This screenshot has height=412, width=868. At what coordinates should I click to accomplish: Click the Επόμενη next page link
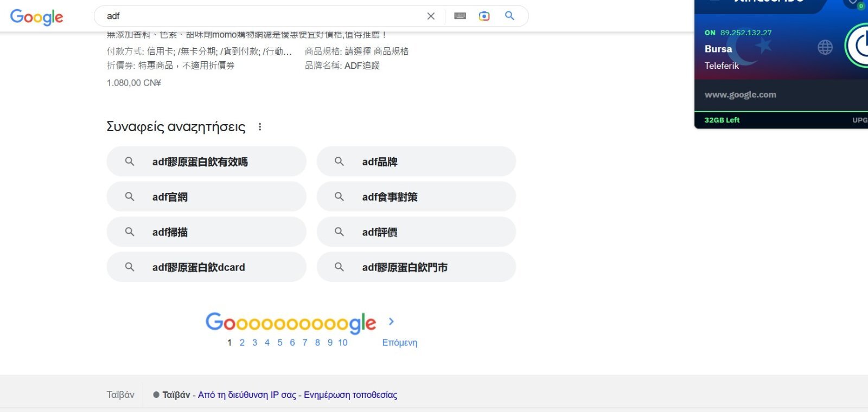tap(399, 343)
